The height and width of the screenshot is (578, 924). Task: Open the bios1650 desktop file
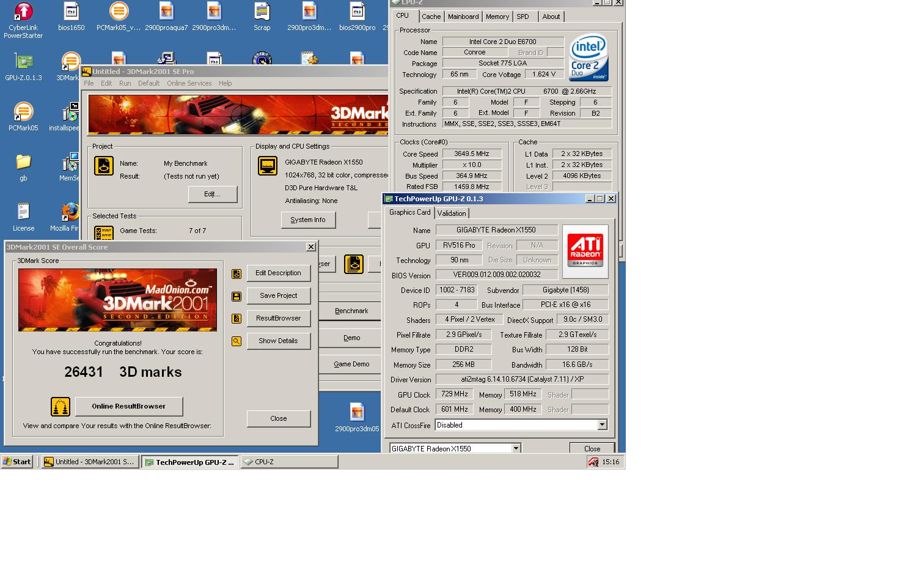pyautogui.click(x=71, y=17)
